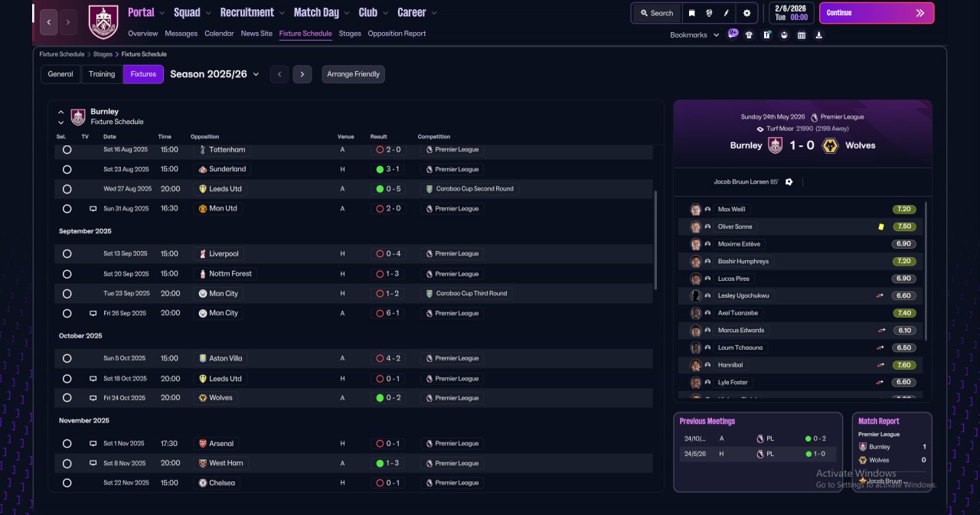Select the radio button for Wolves fixture
Viewport: 980px width, 515px height.
click(67, 398)
